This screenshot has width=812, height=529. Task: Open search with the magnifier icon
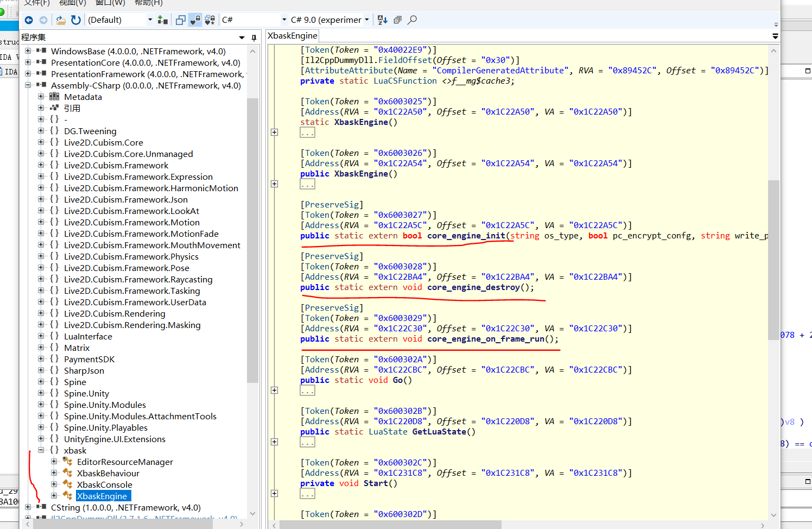(x=413, y=20)
